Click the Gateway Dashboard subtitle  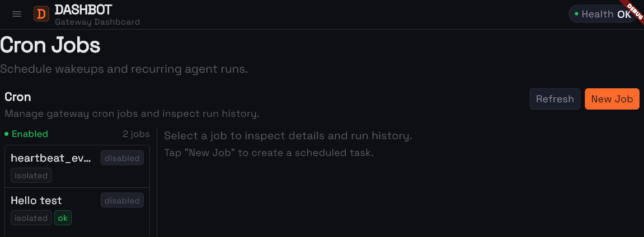coord(97,22)
